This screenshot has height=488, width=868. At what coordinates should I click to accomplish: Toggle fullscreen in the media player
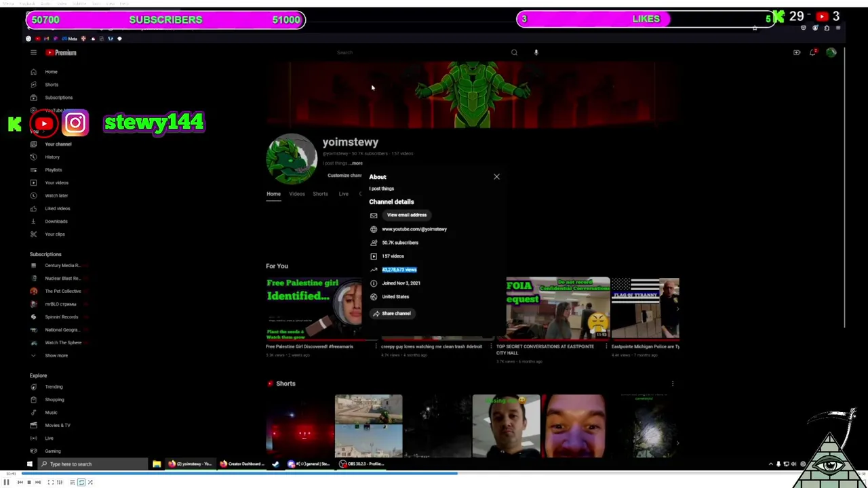[50, 482]
